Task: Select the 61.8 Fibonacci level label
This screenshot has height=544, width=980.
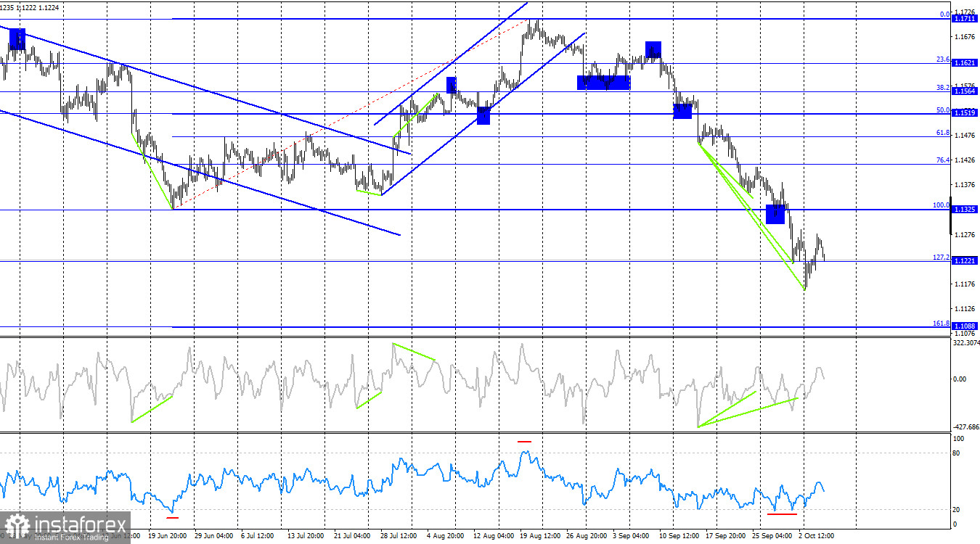Action: pos(943,133)
